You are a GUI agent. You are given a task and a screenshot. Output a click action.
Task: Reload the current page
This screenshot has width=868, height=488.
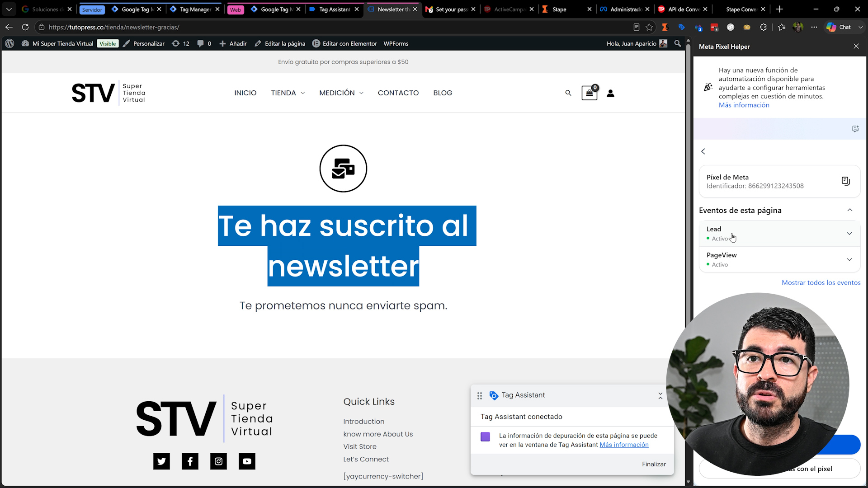tap(25, 27)
